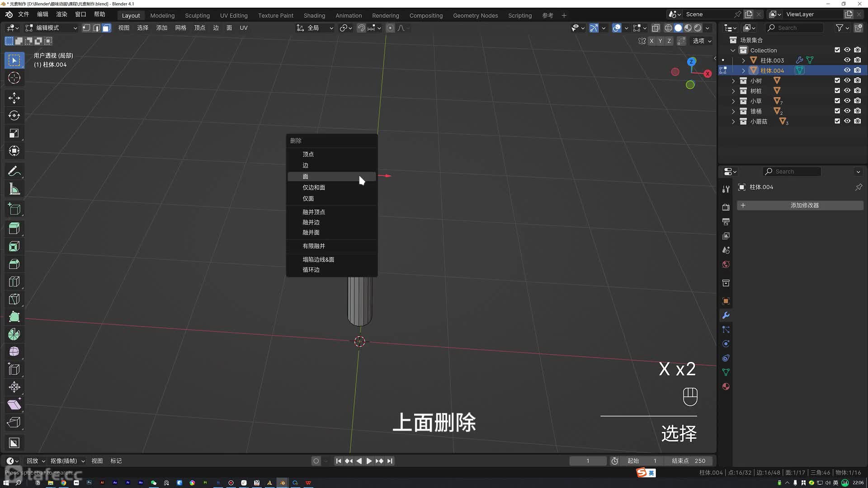Open the 全局 transform orientation dropdown
This screenshot has width=868, height=488.
click(x=315, y=28)
